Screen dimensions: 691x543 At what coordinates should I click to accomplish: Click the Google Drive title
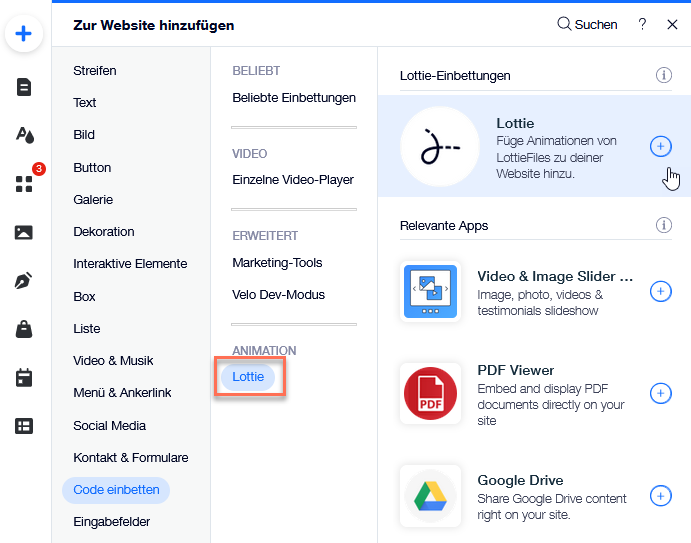[520, 480]
